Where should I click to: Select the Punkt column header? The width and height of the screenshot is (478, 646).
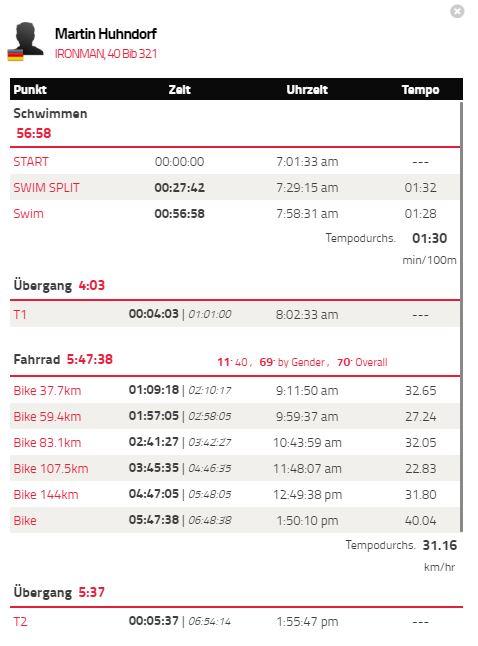click(x=30, y=89)
